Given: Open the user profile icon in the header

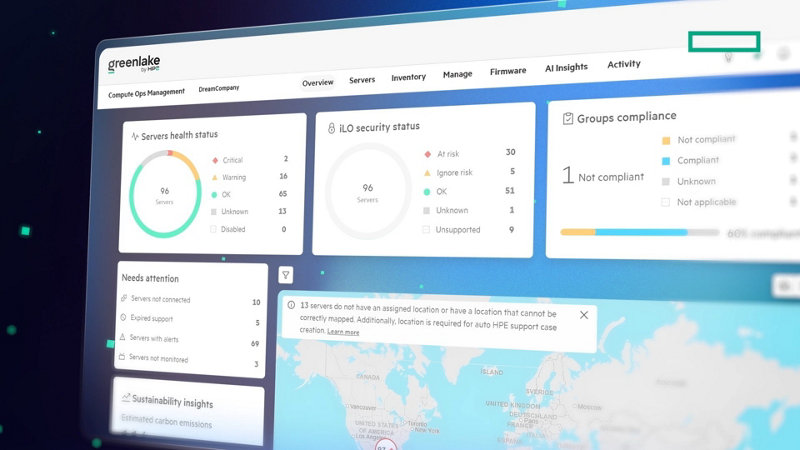Looking at the screenshot, I should click(784, 53).
